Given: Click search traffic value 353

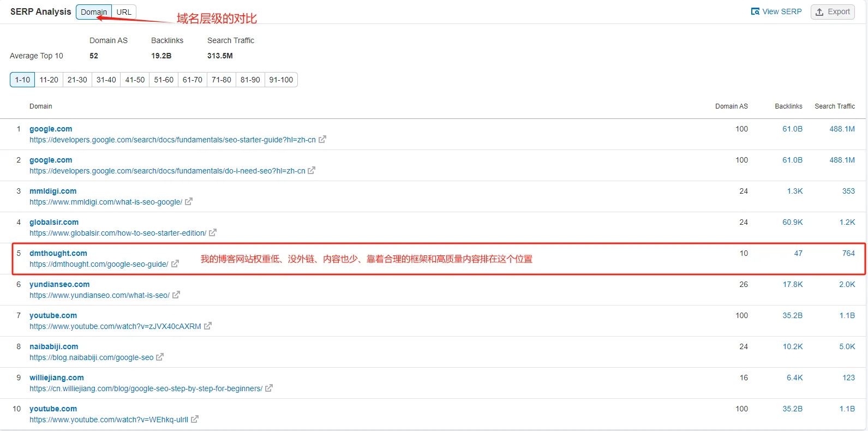Looking at the screenshot, I should [848, 191].
